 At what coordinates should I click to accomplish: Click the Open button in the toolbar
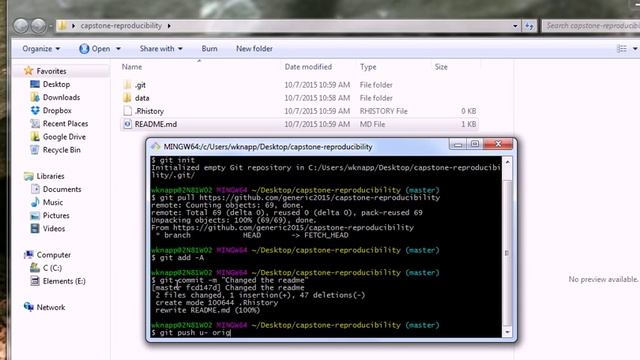(x=95, y=49)
